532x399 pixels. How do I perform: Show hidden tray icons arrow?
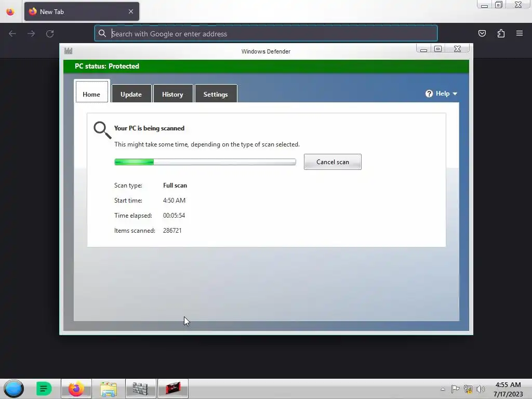coord(443,389)
